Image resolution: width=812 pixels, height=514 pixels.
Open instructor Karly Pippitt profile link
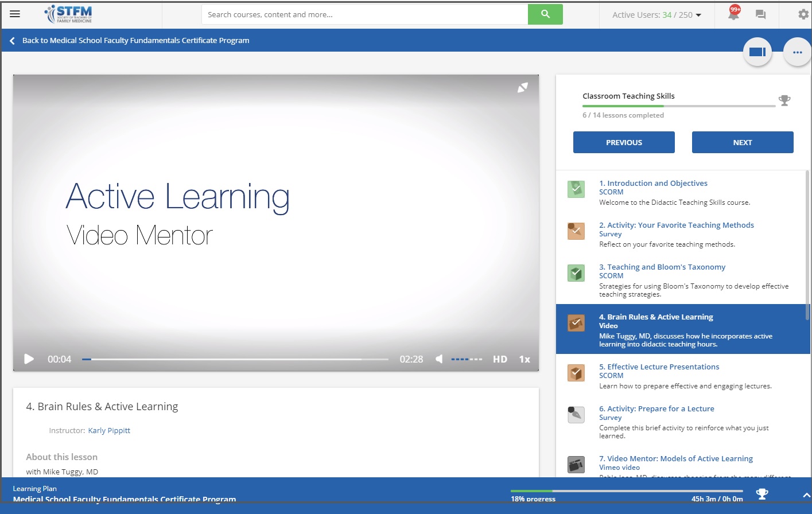[109, 431]
